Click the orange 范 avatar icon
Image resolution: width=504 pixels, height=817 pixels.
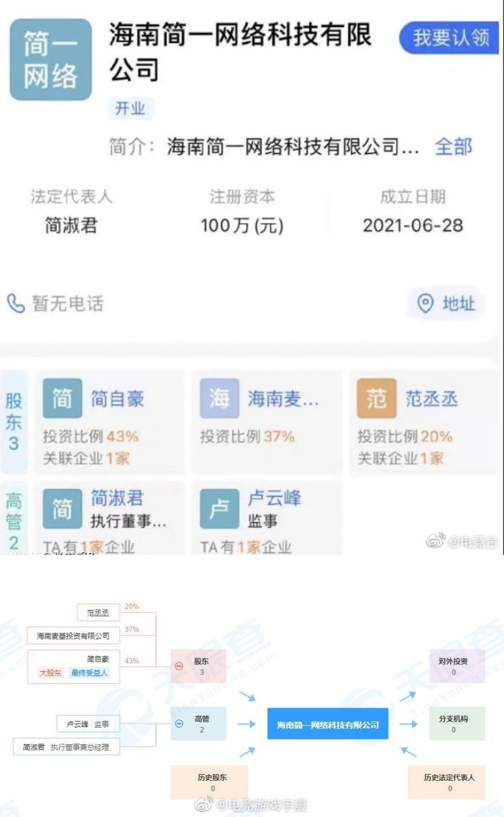coord(376,398)
